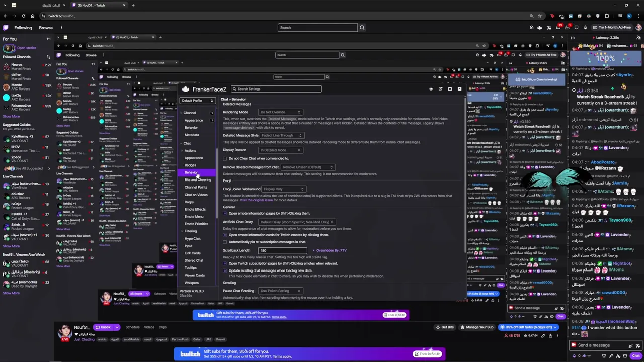Collapse the outermost chat panel with the arrow icon
Viewport: 644px width, 362px height.
click(x=573, y=38)
